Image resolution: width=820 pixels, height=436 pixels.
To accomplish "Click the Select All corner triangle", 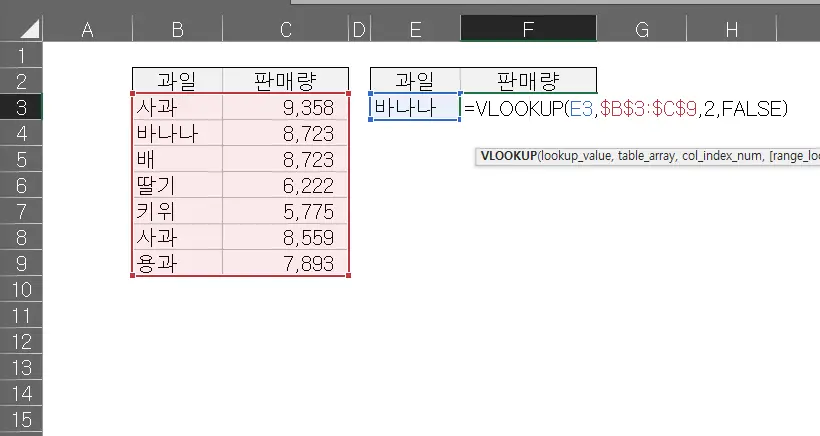I will point(30,29).
